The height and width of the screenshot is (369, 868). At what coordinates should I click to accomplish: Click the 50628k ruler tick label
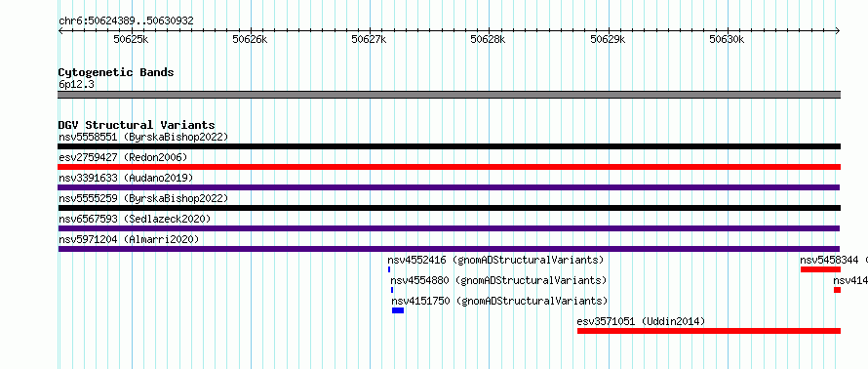click(488, 40)
